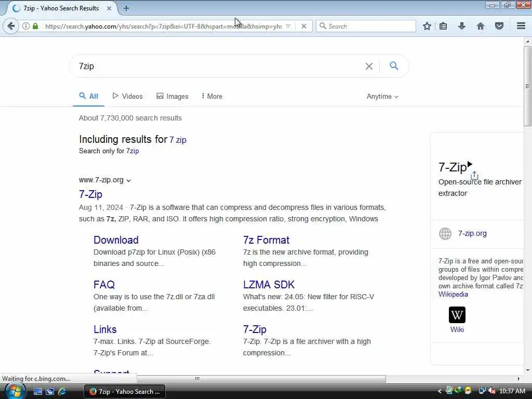Open the Download sublink
This screenshot has height=399, width=532.
116,240
